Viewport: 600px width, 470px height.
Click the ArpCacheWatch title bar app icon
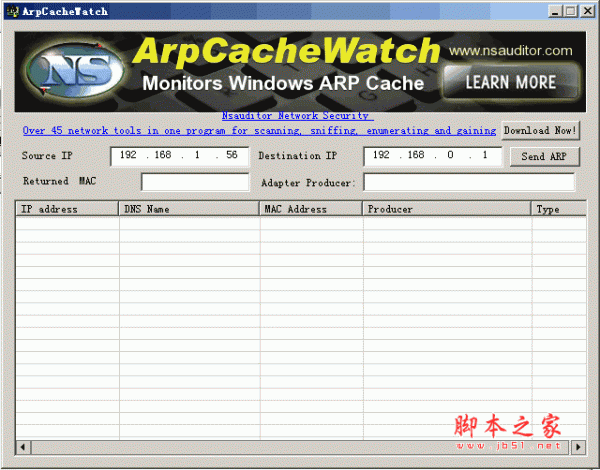(13, 11)
